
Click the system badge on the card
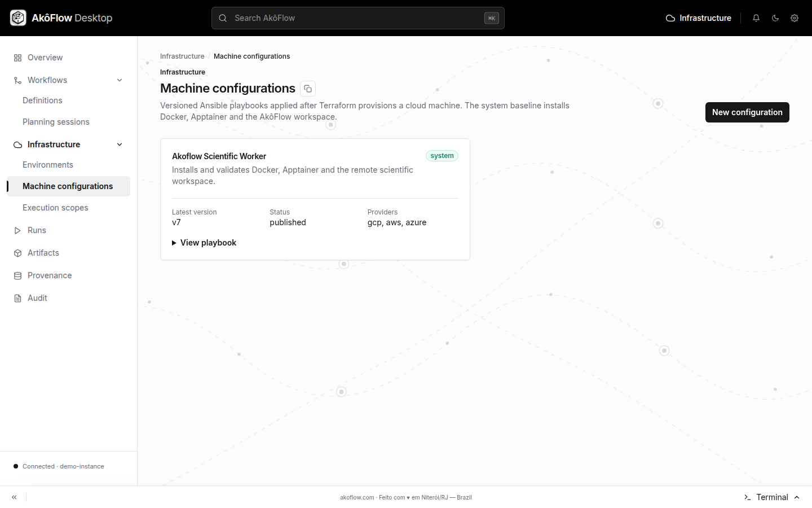pos(442,156)
